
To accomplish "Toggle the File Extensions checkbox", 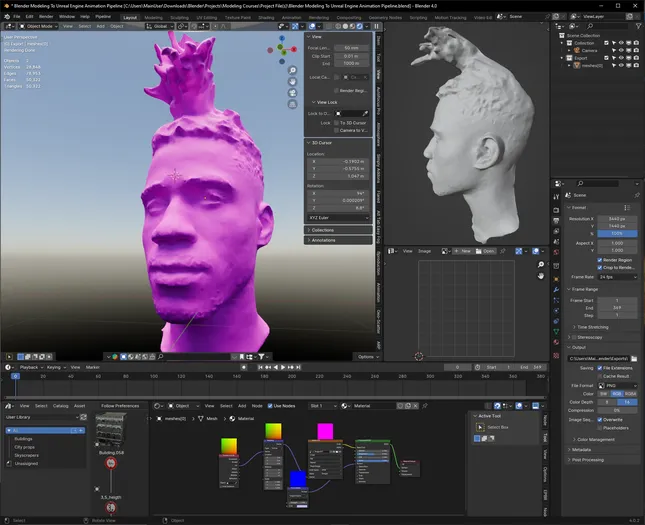I will pyautogui.click(x=599, y=368).
